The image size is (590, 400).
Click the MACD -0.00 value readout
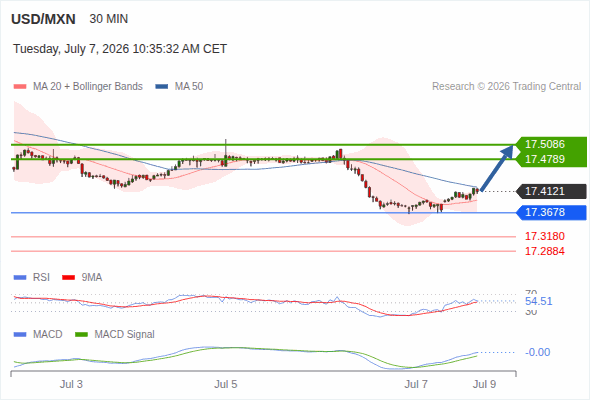pos(538,352)
